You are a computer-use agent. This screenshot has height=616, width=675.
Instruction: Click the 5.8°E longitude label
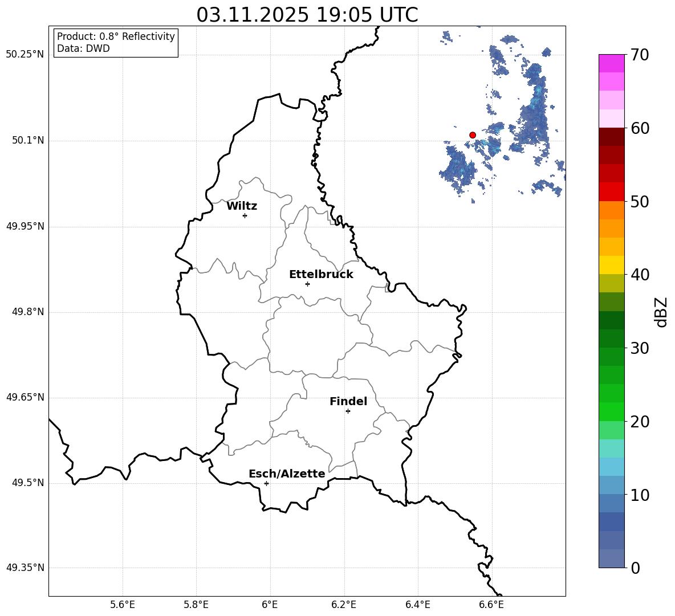(x=196, y=605)
